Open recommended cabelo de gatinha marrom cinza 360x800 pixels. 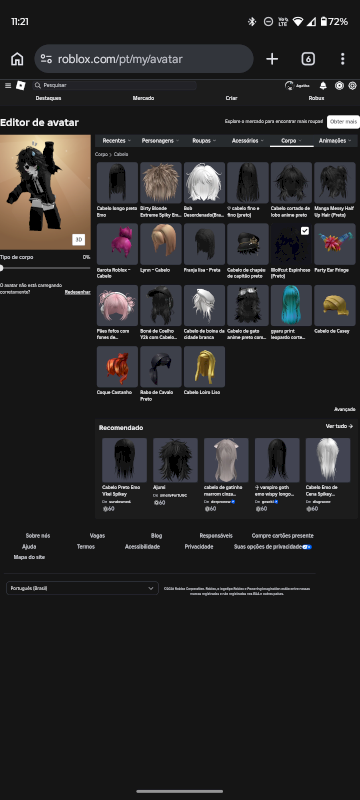tap(226, 460)
